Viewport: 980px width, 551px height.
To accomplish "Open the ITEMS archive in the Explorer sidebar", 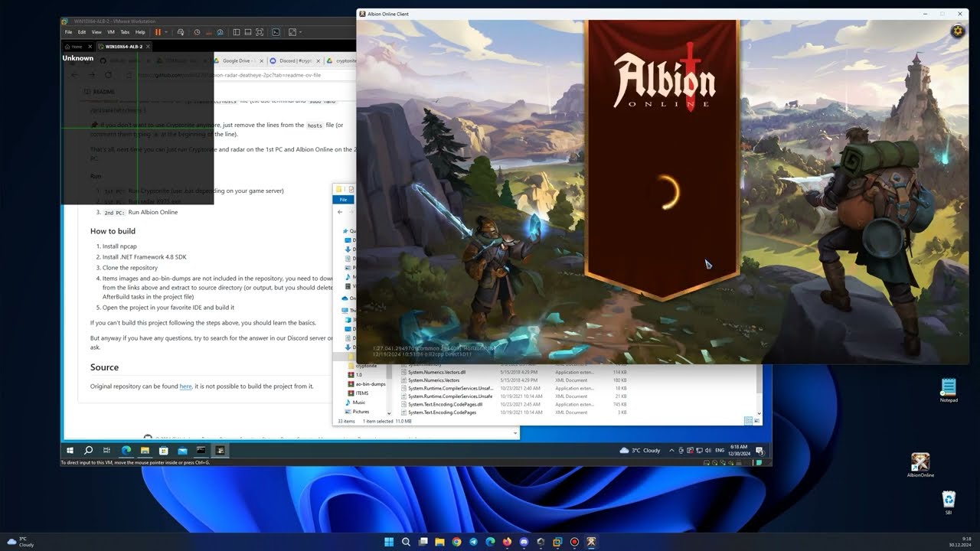I will click(358, 393).
